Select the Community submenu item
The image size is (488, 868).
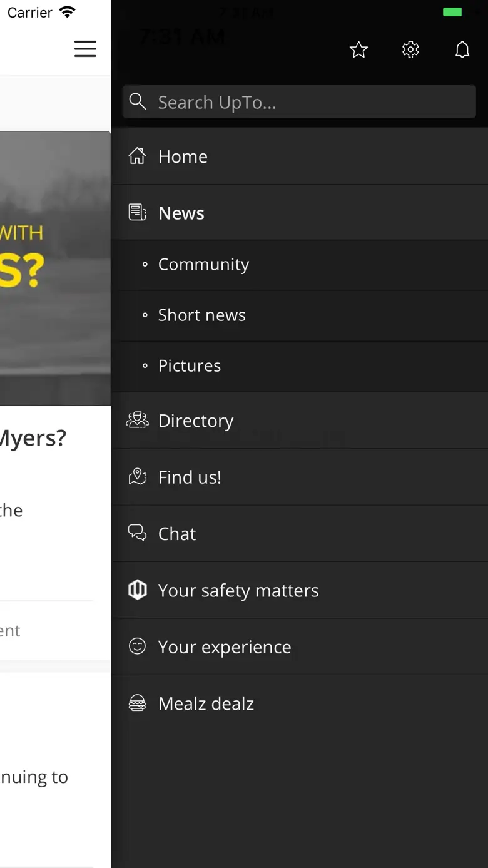[203, 264]
